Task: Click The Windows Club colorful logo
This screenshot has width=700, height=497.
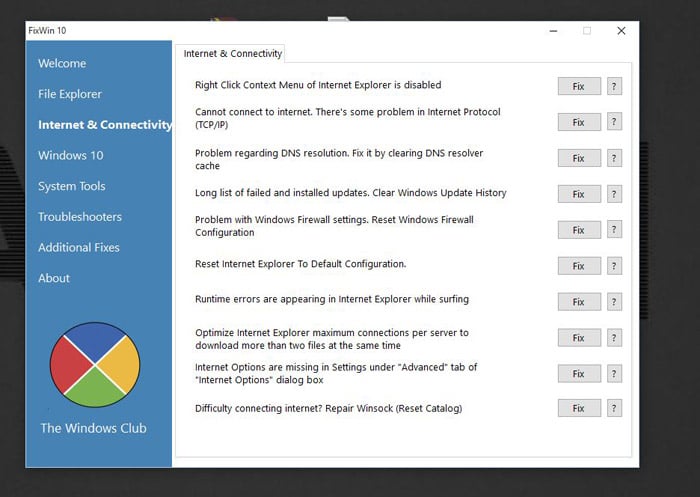Action: (95, 364)
